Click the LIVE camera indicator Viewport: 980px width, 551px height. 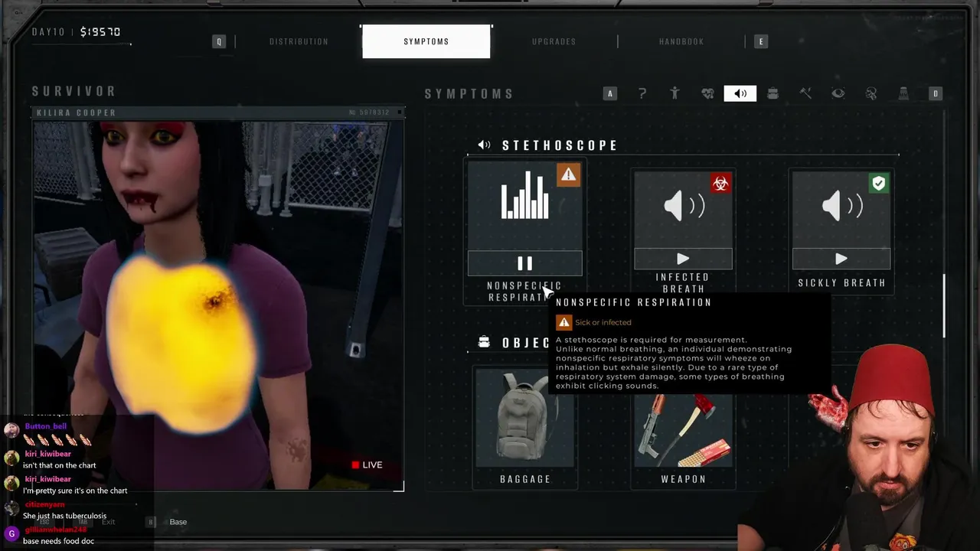tap(367, 465)
